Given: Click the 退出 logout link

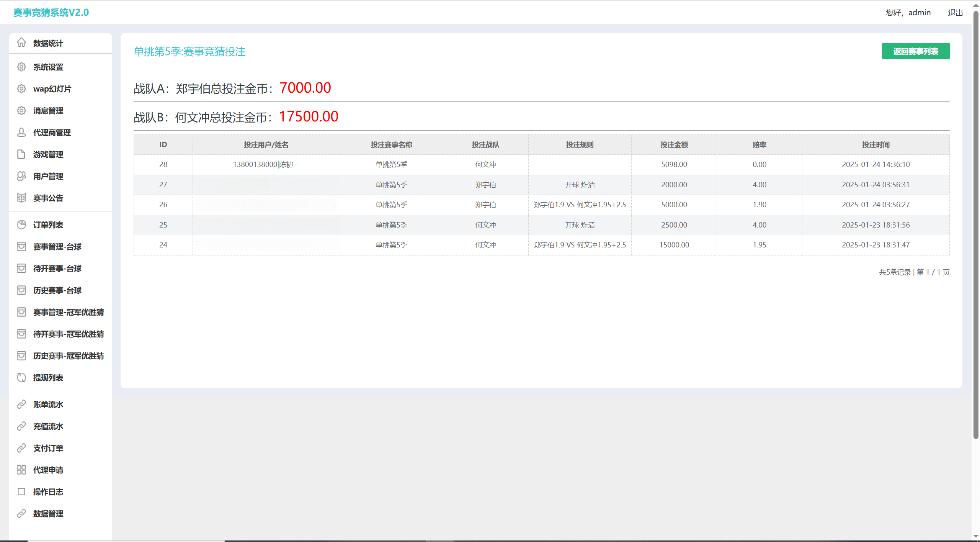Looking at the screenshot, I should pos(955,13).
